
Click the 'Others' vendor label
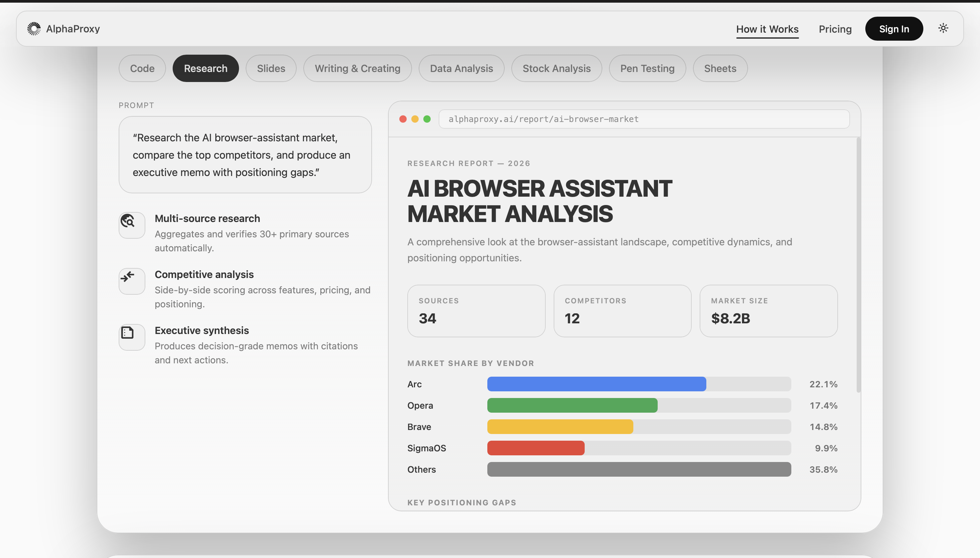[x=421, y=469]
